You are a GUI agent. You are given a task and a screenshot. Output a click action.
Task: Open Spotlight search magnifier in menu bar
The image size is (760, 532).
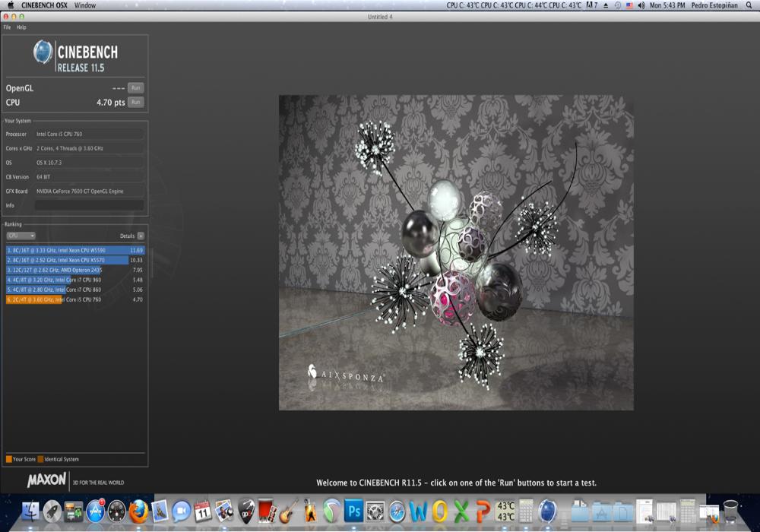[x=749, y=5]
